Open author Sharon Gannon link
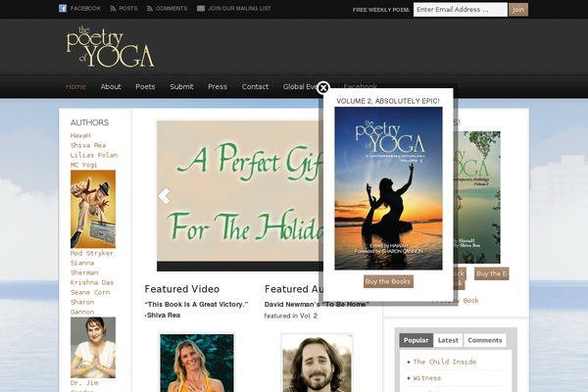 tap(82, 307)
